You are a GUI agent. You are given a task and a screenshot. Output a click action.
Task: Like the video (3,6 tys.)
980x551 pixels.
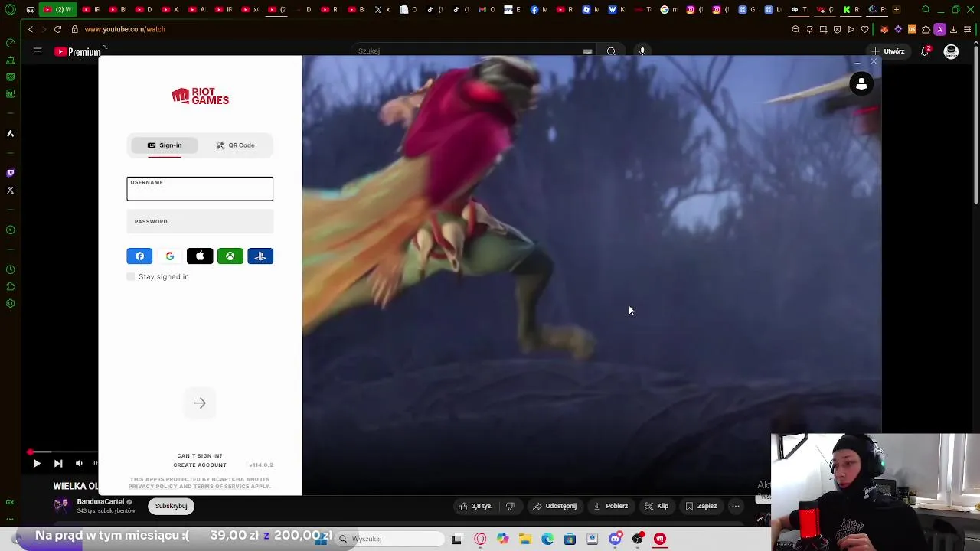pyautogui.click(x=475, y=506)
